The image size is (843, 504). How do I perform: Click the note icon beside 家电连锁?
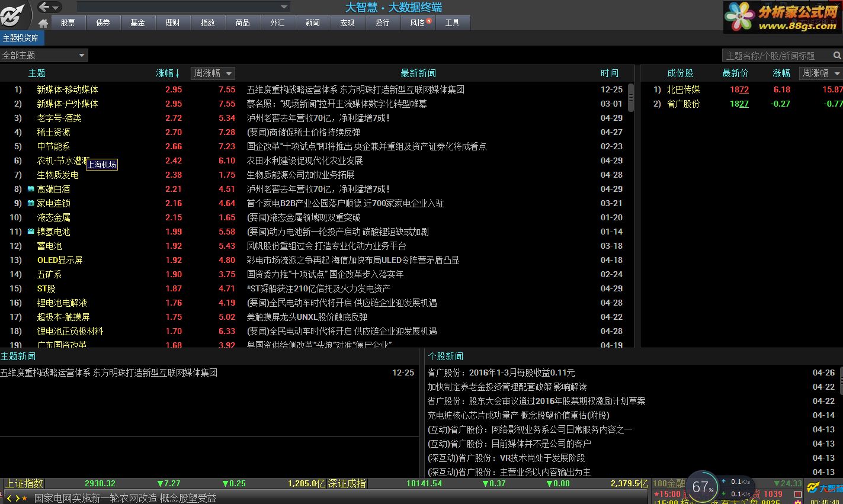tap(31, 203)
